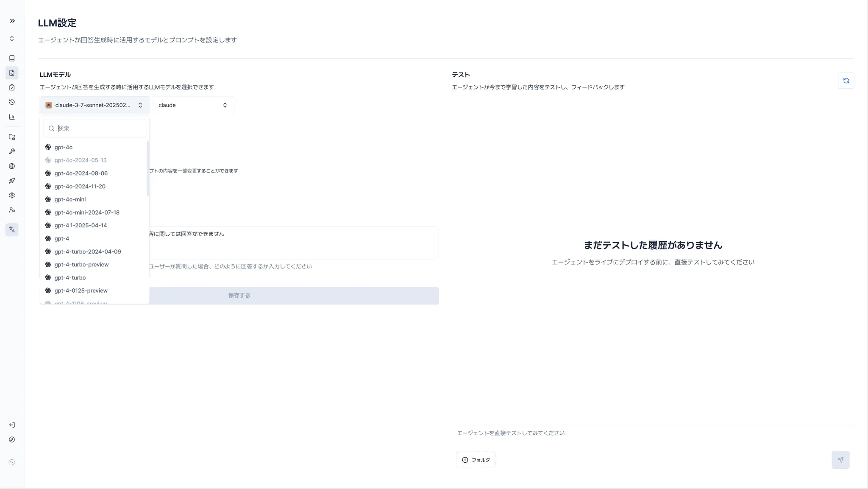
Task: Click the translate language icon
Action: [12, 230]
